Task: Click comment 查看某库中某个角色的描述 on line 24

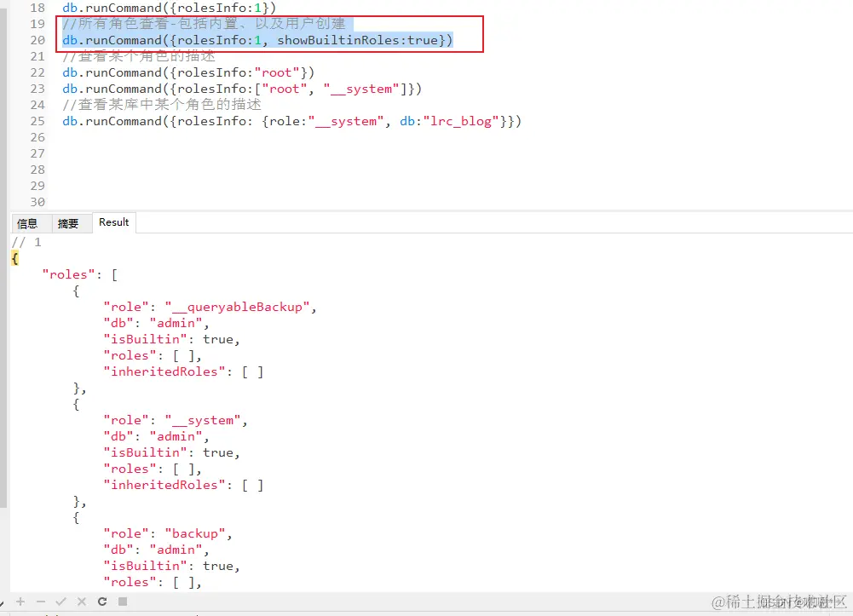Action: [x=162, y=105]
